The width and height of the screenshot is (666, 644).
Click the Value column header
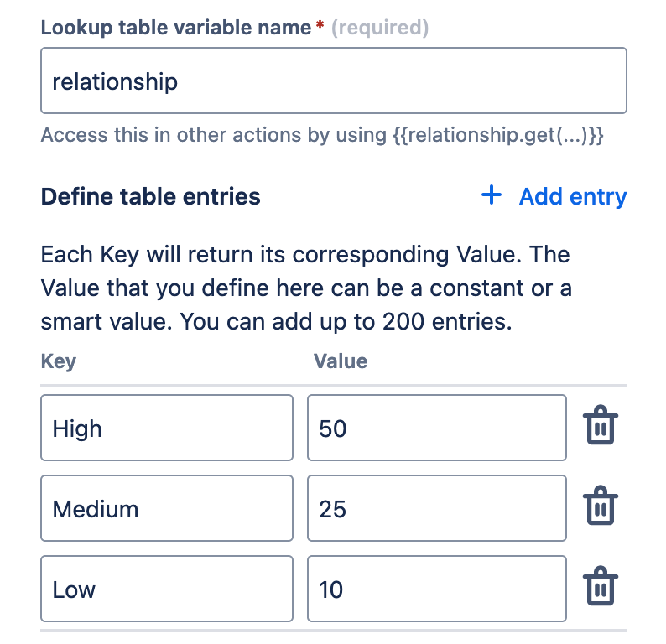click(341, 361)
